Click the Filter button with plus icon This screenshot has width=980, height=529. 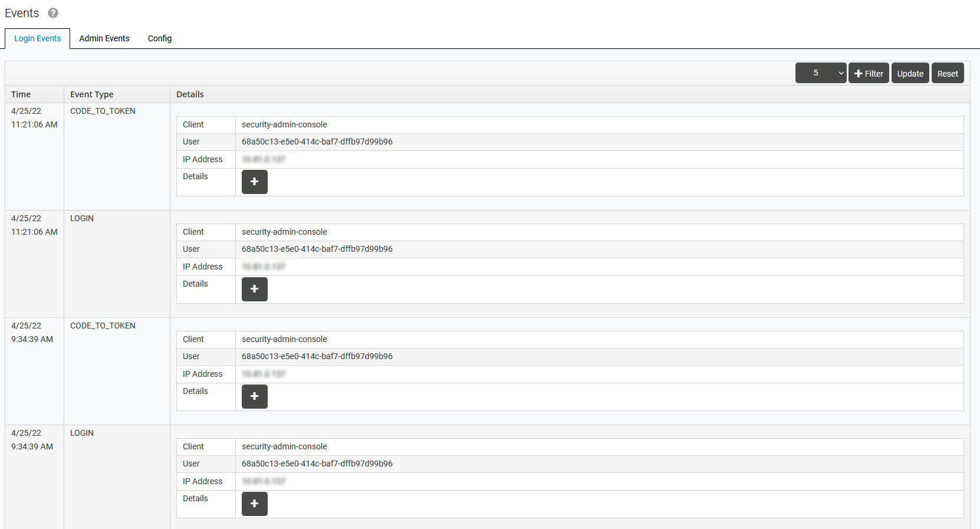point(869,73)
